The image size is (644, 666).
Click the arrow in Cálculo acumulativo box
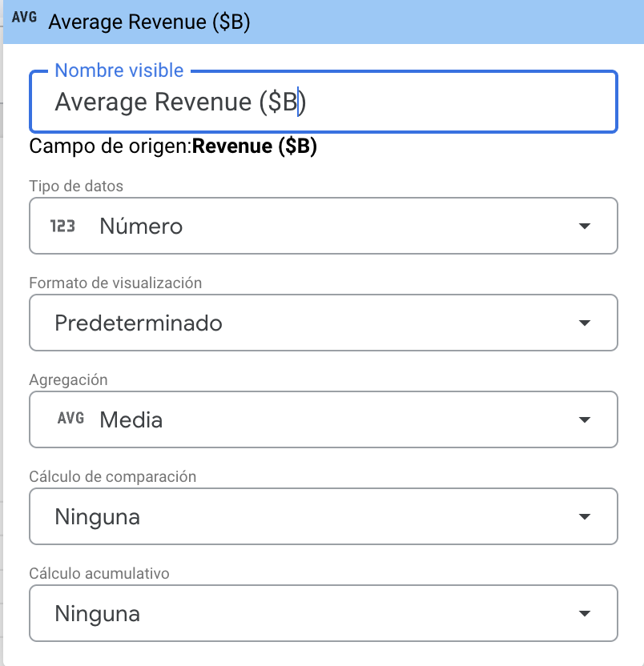pos(584,614)
